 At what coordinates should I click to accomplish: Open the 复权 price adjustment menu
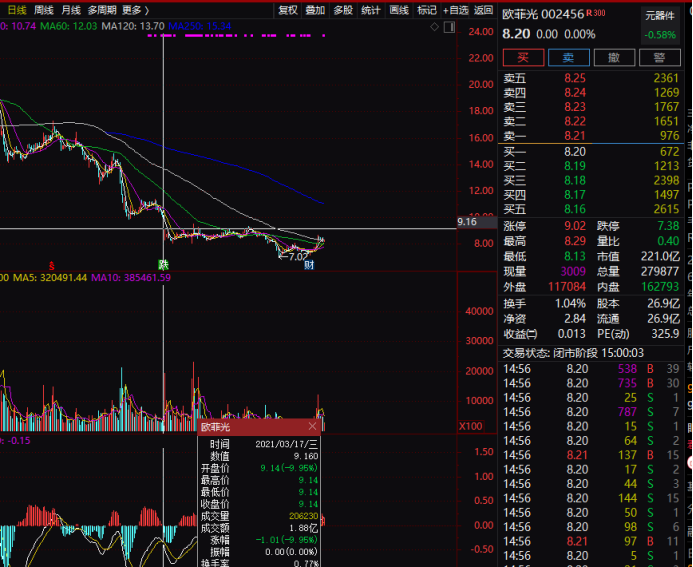point(288,10)
